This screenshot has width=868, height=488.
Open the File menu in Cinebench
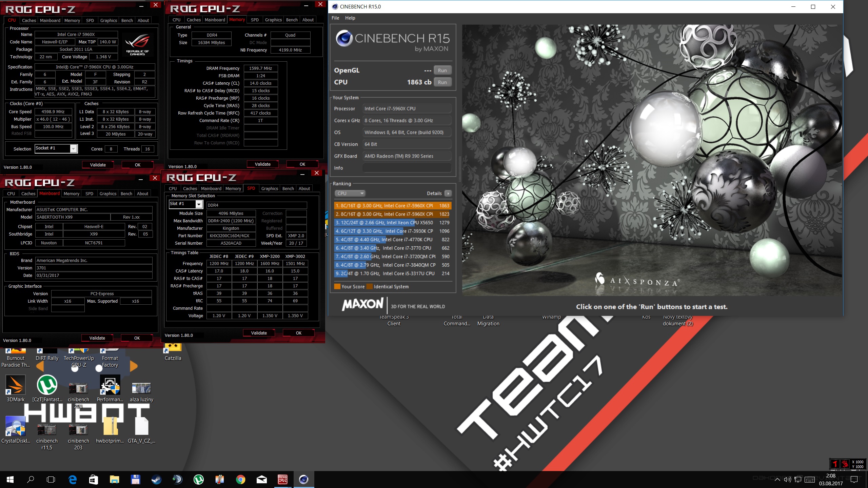[x=335, y=18]
